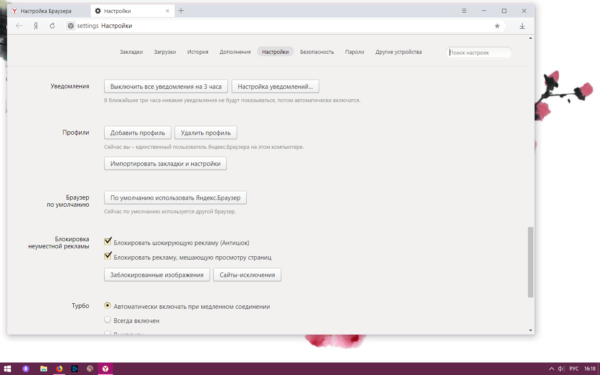Click the scrollbar down arrow
Viewport: 600px width, 375px height.
[x=530, y=330]
